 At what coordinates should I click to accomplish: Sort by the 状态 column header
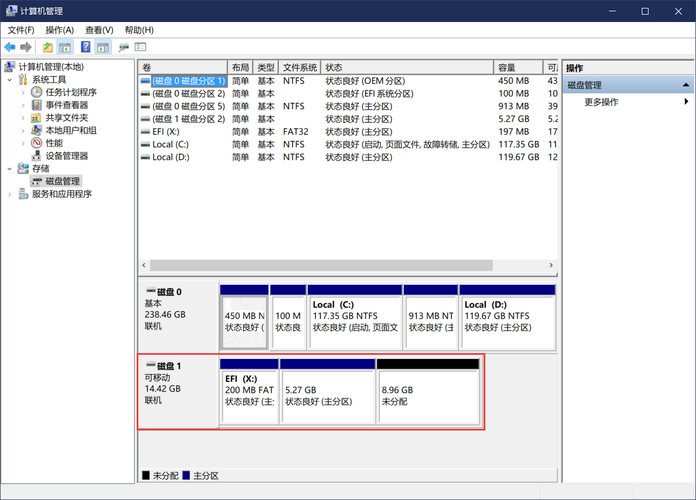click(407, 67)
